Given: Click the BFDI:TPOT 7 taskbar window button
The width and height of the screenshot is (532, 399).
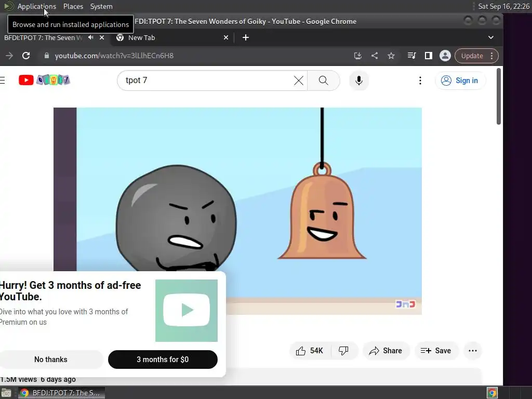Looking at the screenshot, I should tap(61, 393).
